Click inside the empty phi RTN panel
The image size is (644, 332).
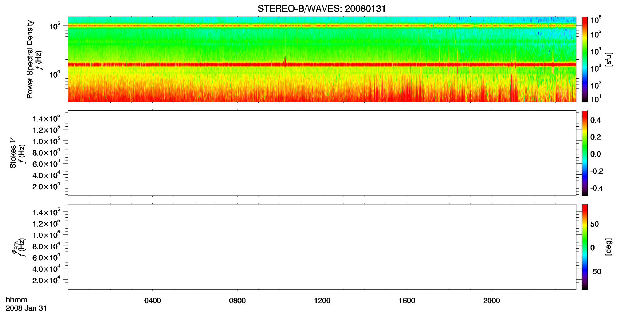[x=322, y=247]
